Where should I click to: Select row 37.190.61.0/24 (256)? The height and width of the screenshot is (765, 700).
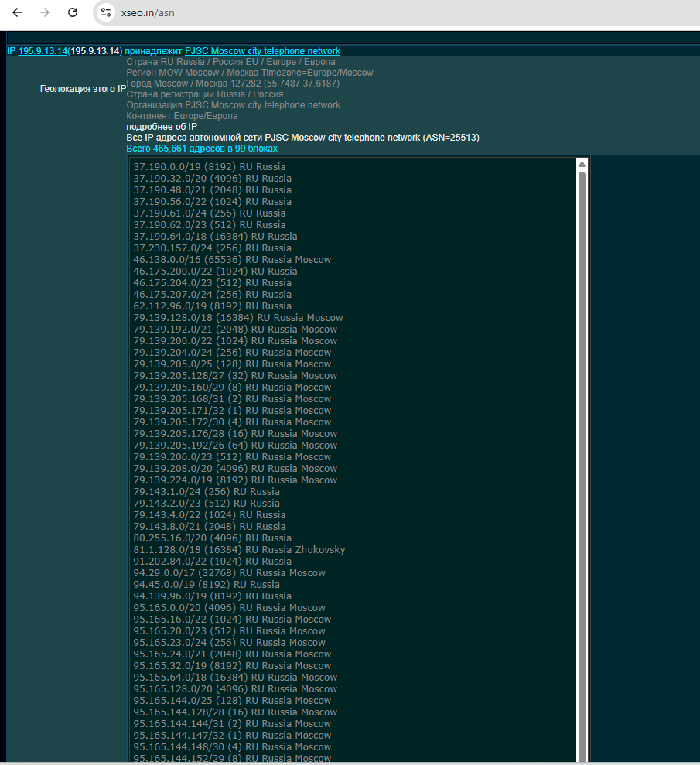coord(210,213)
